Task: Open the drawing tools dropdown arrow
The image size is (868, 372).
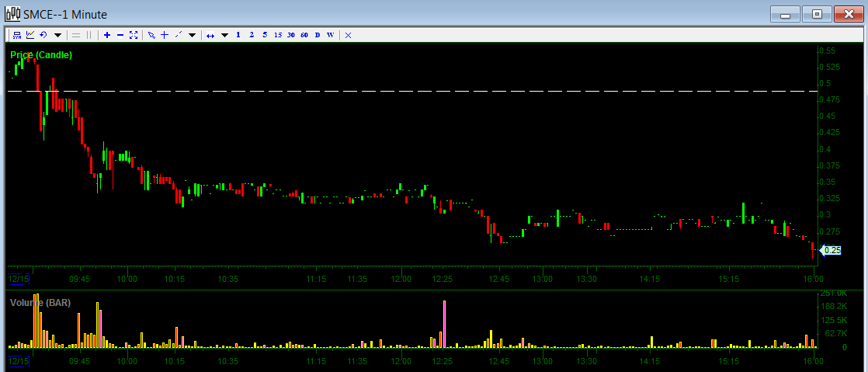Action: click(192, 35)
